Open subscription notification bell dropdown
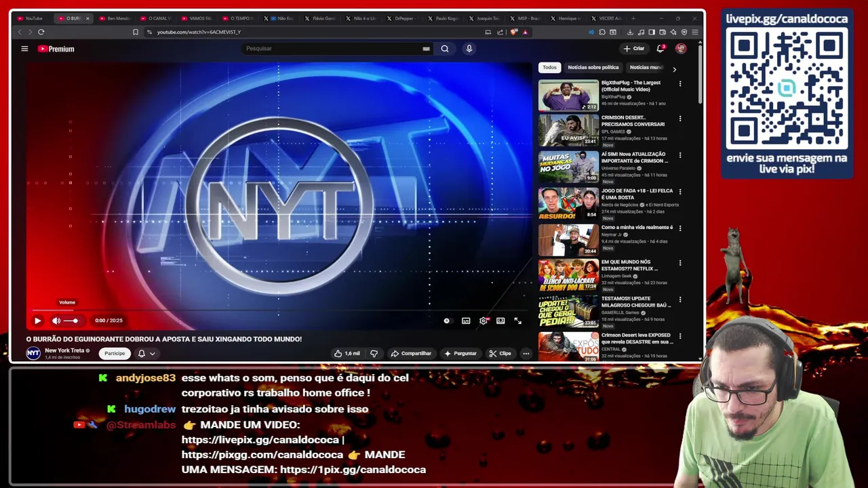Viewport: 868px width, 488px height. [146, 353]
